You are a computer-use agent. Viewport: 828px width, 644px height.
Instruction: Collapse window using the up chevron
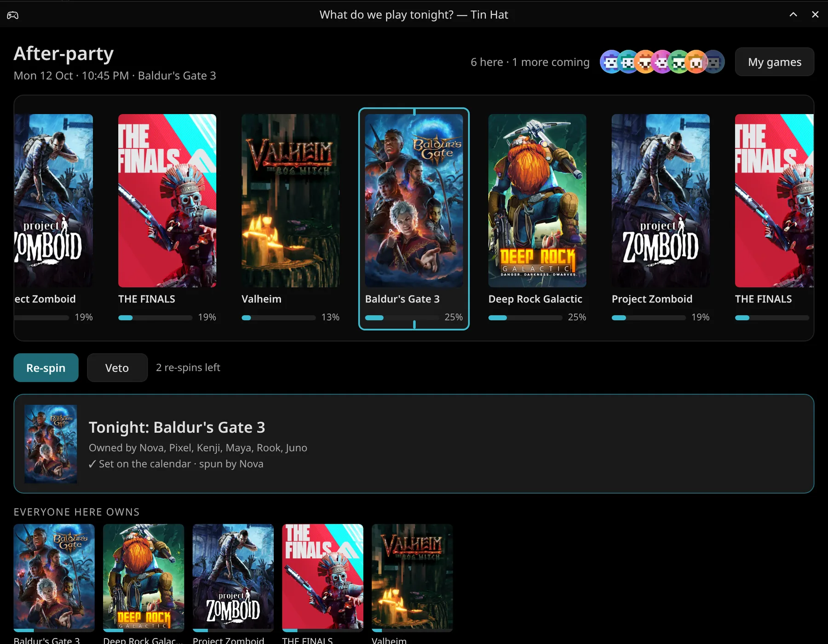(793, 15)
